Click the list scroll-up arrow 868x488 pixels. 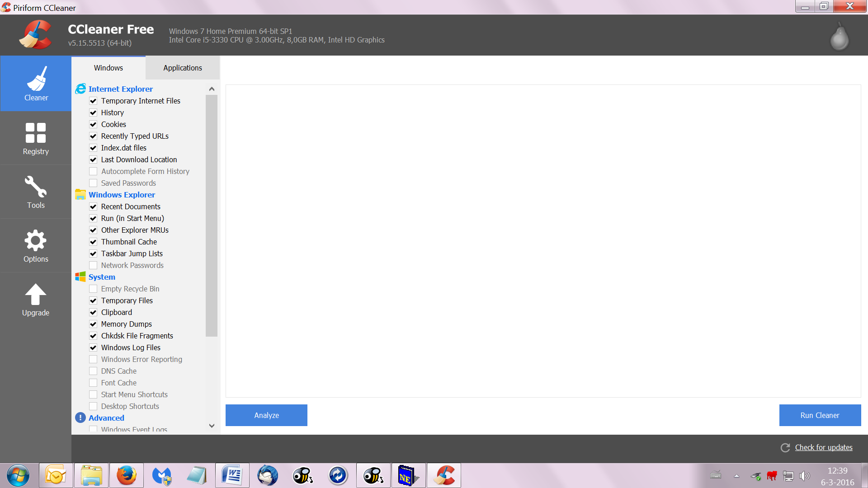tap(212, 89)
